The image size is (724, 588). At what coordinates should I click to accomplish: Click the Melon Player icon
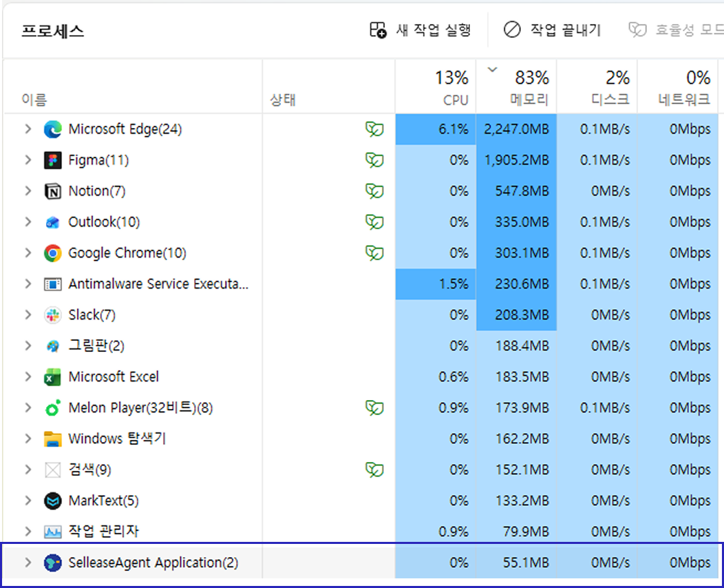[x=52, y=408]
